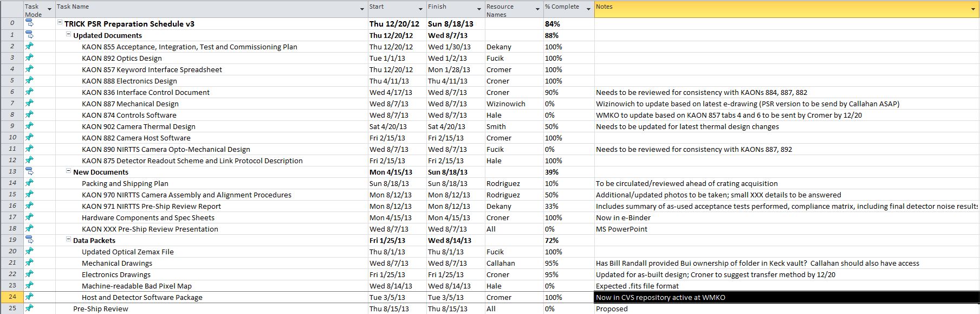Click the task mode icon in the Updated Documents row

[29, 35]
